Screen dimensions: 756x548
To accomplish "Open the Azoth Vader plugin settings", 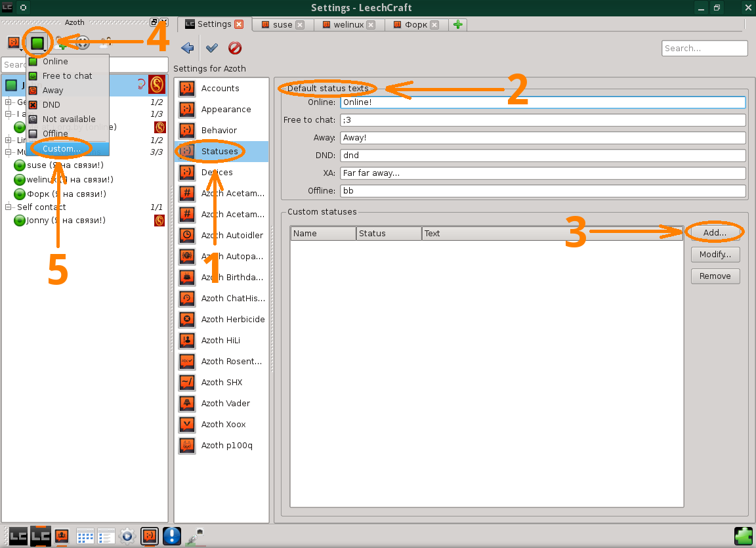I will coord(221,404).
